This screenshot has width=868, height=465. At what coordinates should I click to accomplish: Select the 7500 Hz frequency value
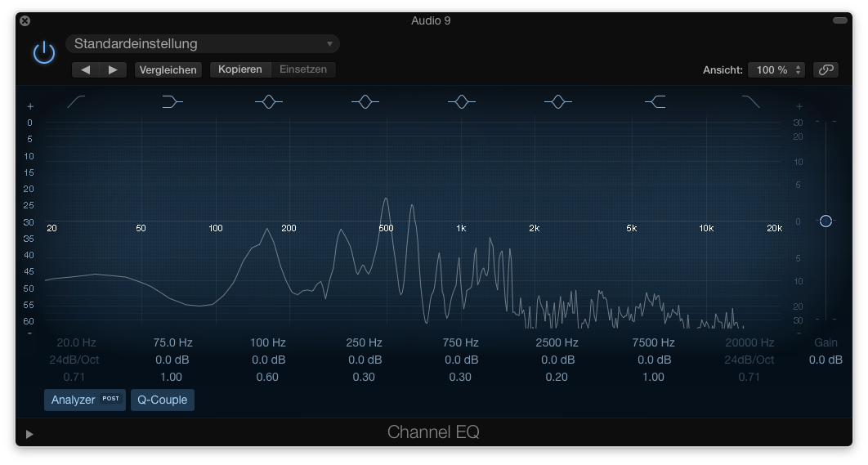[x=653, y=342]
